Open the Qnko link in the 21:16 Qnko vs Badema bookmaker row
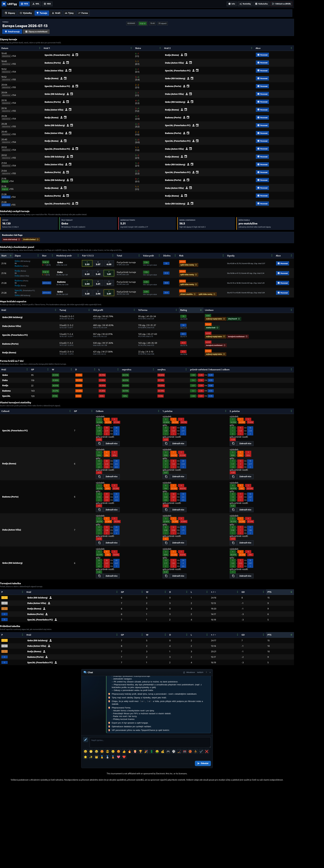The image size is (324, 868). (17, 261)
